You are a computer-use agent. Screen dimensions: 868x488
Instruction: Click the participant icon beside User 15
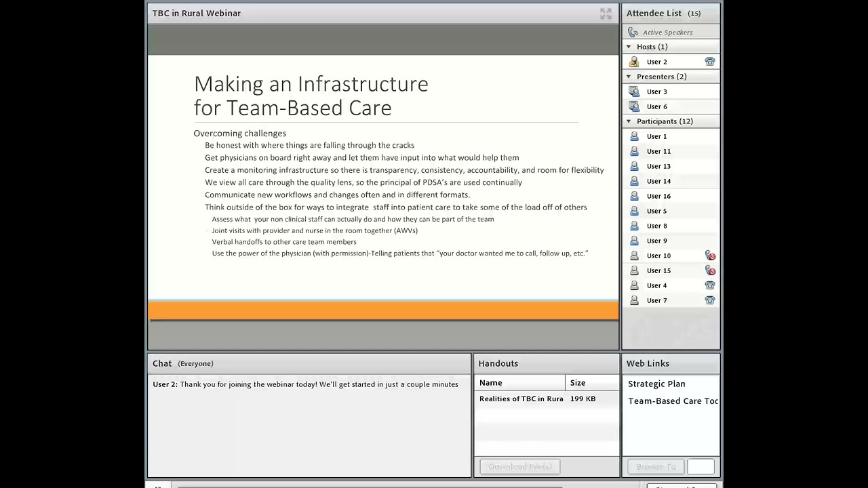point(634,270)
